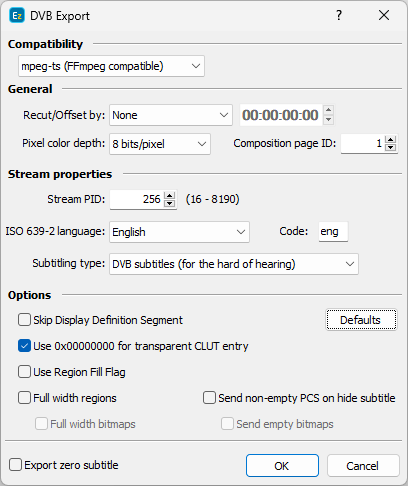Uncheck Use 0x00000000 for transparent CLUT entry
Screen dimensions: 408x486
click(x=24, y=346)
